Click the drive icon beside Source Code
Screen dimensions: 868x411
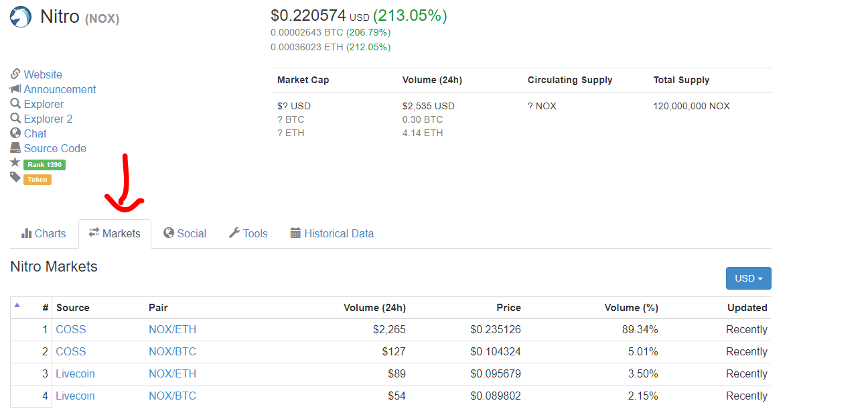15,148
